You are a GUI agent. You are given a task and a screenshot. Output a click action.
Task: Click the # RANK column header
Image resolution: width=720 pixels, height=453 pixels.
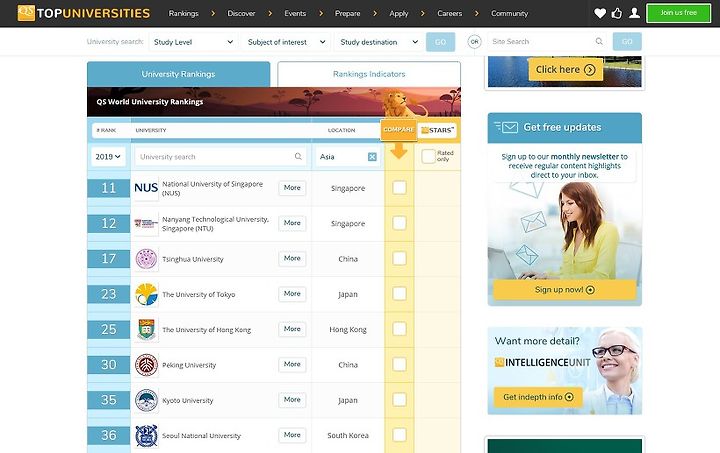(x=106, y=130)
